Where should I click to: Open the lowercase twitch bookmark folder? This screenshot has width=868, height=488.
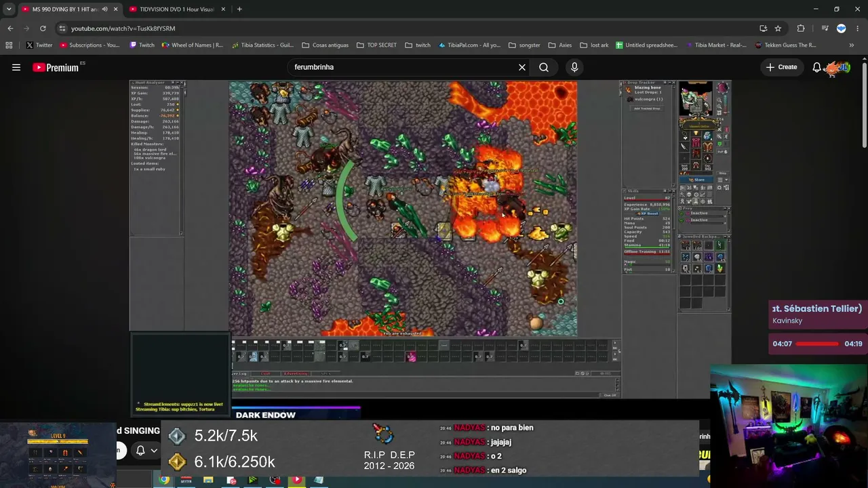[x=418, y=45]
